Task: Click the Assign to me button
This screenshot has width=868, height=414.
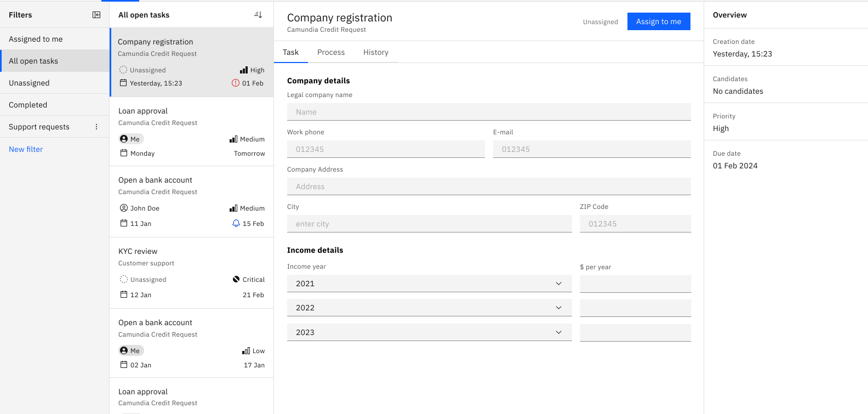Action: click(659, 21)
